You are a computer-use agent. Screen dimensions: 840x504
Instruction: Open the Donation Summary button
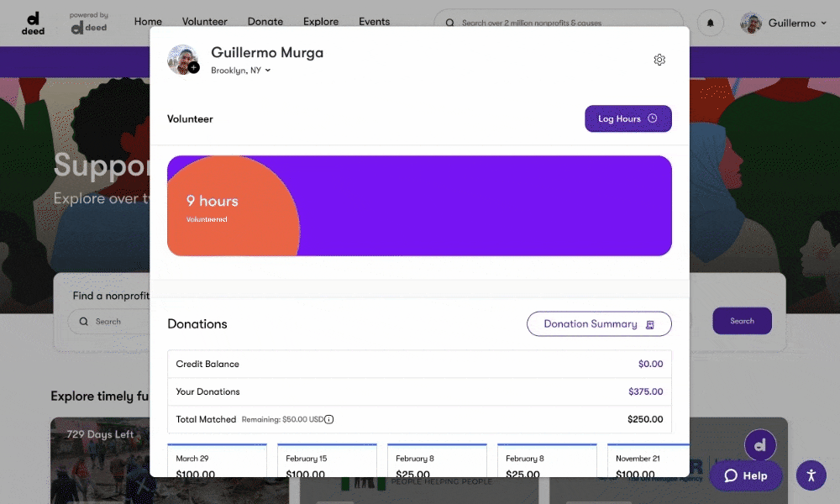coord(598,324)
